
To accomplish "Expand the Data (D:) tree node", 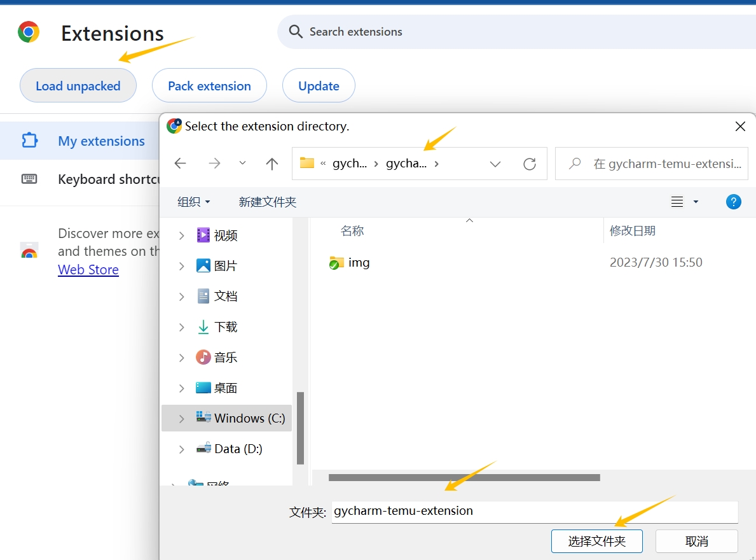I will tap(181, 449).
